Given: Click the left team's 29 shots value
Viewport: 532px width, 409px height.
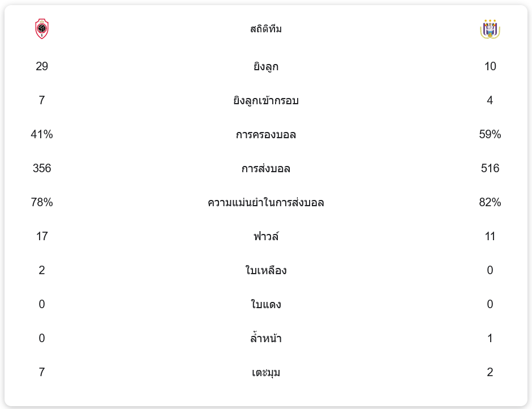Looking at the screenshot, I should (x=42, y=67).
